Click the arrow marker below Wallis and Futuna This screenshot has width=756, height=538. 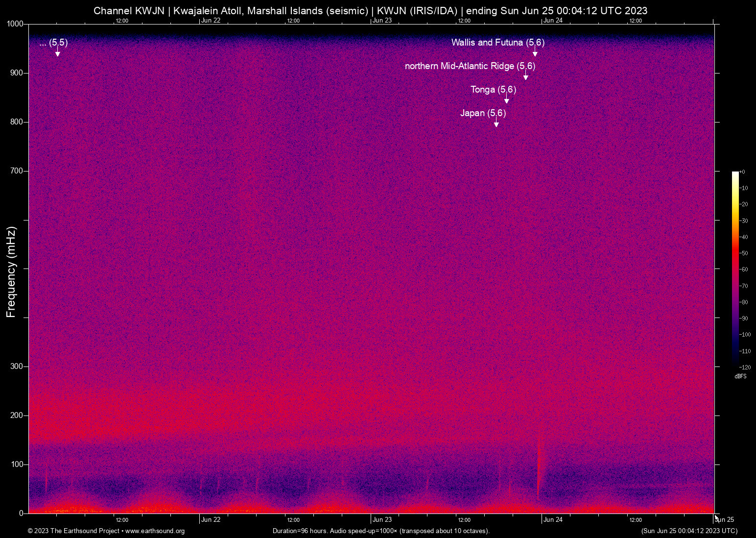535,53
